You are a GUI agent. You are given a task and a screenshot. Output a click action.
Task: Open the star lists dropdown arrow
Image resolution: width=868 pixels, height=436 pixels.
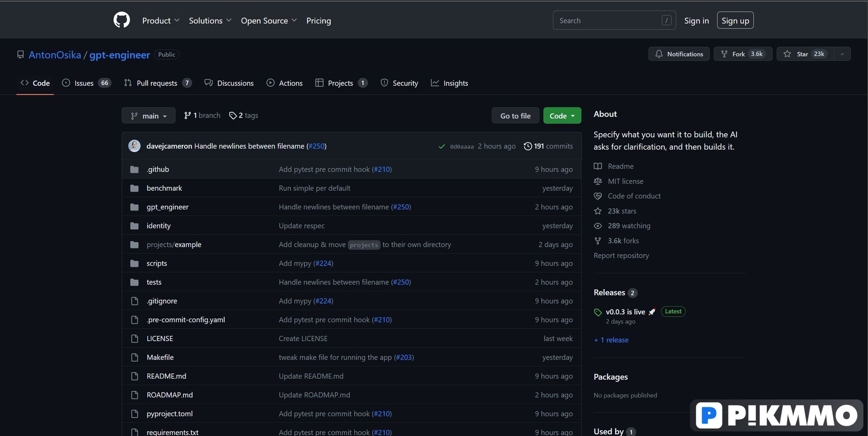842,54
